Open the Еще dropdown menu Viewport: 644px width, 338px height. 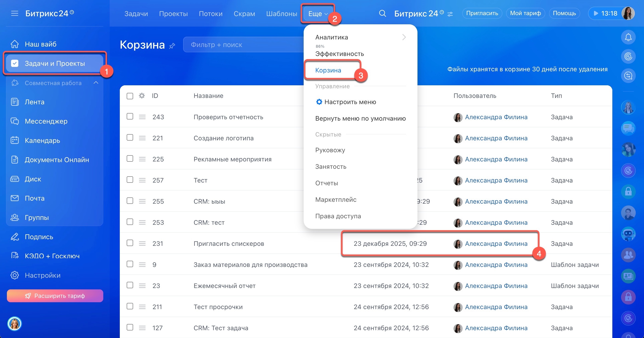[x=317, y=14]
